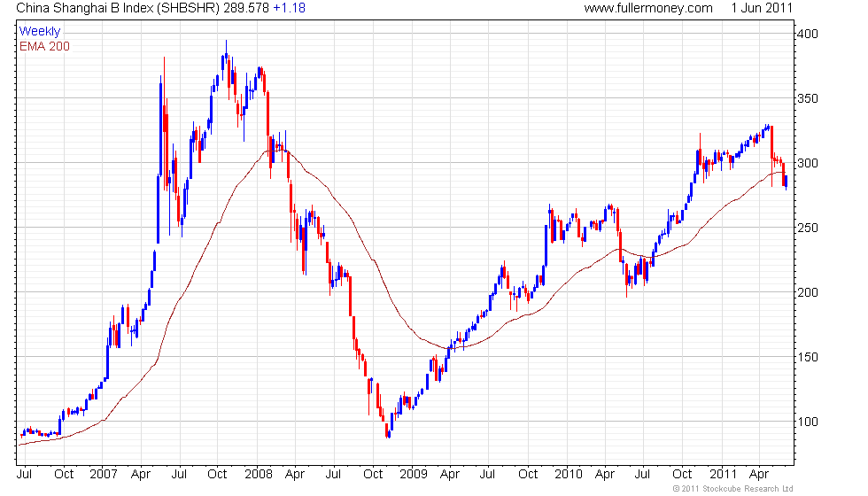Click the 2010 year label on time axis
Viewport: 868px width, 496px height.
[569, 475]
